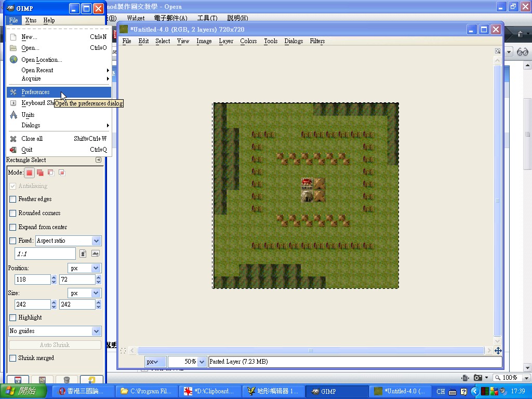Toggle Quick Mask at canvas bottom-left

(x=123, y=351)
